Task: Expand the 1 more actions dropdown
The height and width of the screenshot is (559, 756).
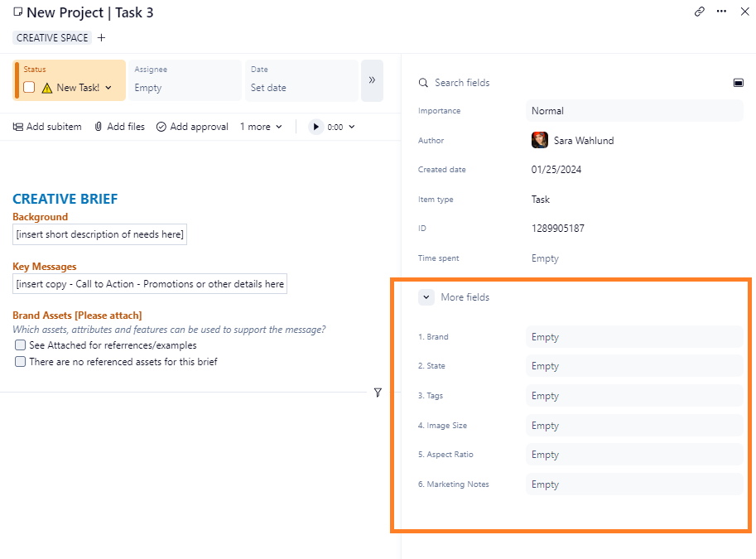Action: click(261, 127)
